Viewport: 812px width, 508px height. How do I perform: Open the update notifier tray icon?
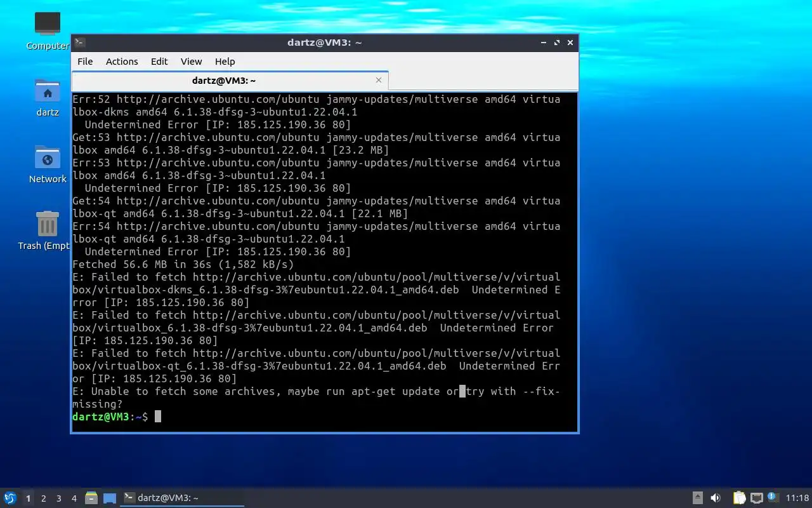pyautogui.click(x=773, y=497)
